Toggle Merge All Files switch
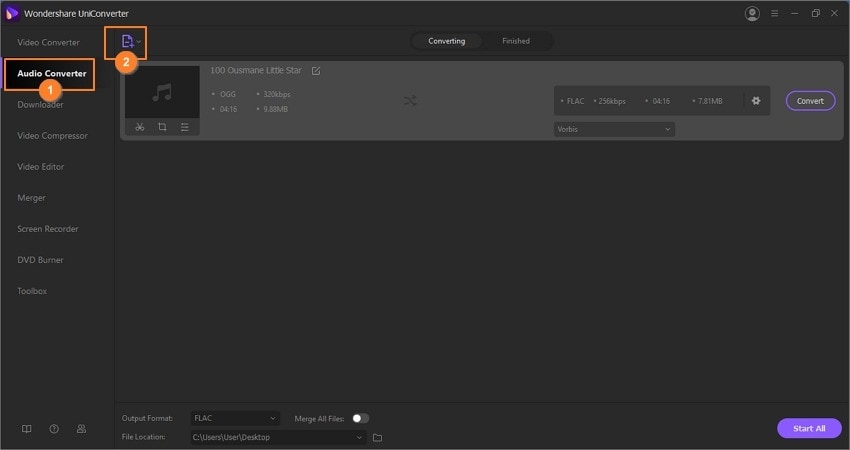 (360, 419)
